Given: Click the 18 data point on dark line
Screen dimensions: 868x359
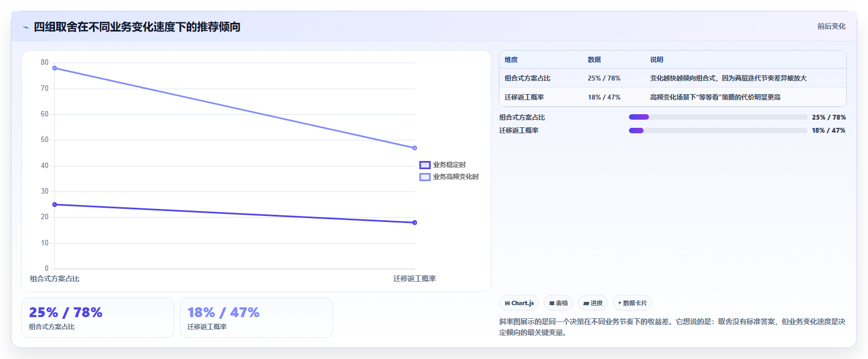Looking at the screenshot, I should (415, 222).
